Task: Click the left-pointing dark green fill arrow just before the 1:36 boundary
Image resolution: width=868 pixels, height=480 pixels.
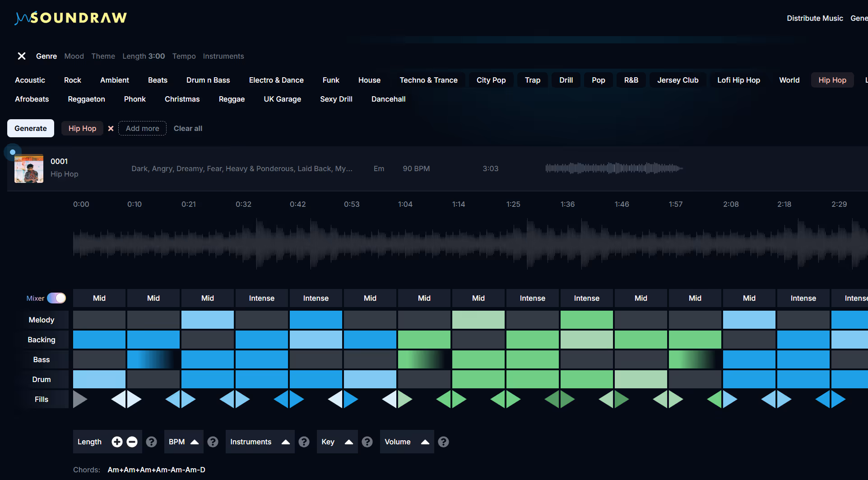Action: 552,399
